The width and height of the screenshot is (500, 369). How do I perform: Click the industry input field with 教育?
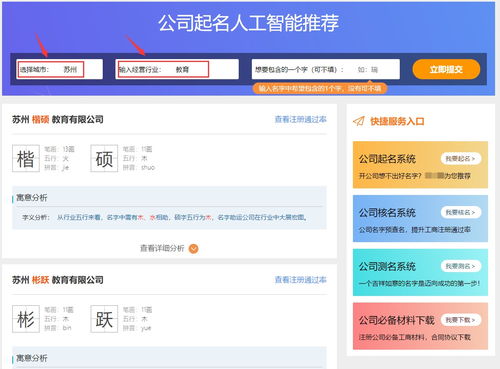click(x=177, y=69)
